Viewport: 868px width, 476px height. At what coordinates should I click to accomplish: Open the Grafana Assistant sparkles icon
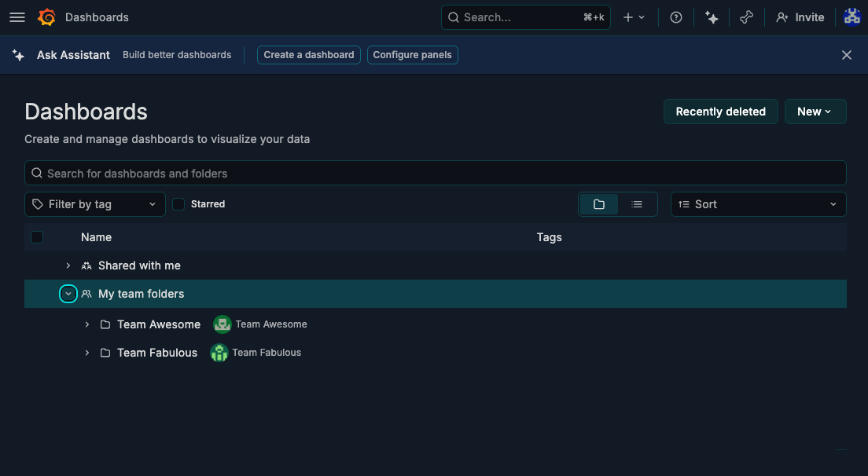tap(712, 16)
